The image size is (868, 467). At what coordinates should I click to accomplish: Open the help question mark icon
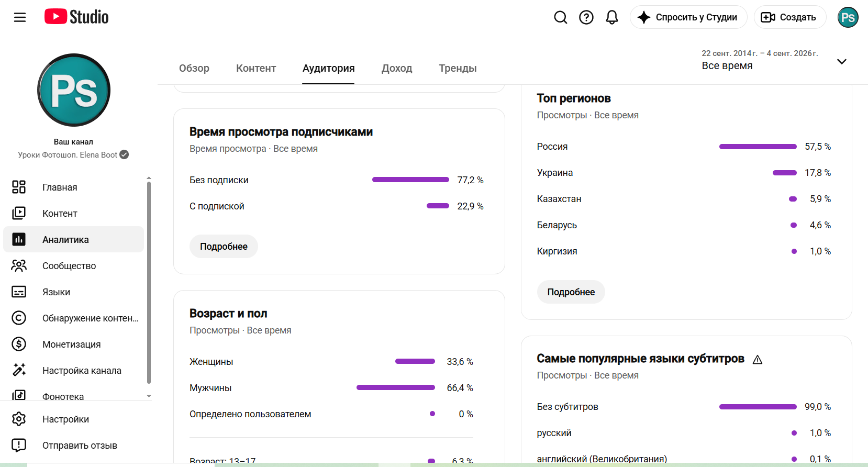click(586, 17)
